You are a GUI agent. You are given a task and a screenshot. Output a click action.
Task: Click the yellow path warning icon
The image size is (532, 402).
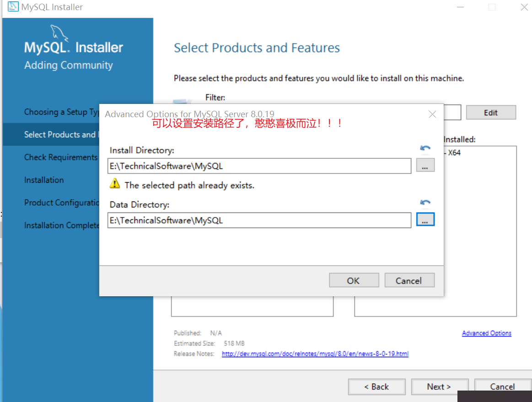[x=115, y=183]
